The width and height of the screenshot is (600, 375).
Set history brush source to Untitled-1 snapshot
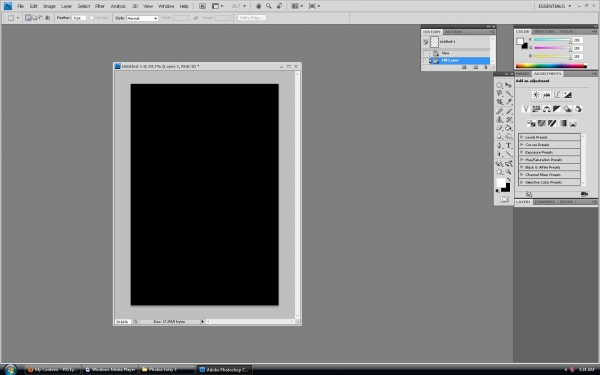coord(426,42)
